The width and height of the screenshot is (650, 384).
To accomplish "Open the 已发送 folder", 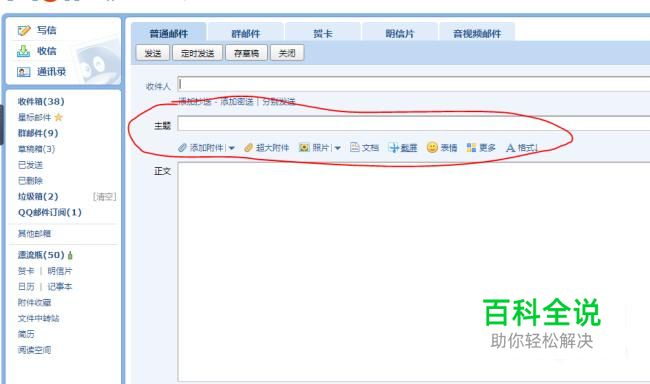I will click(30, 165).
